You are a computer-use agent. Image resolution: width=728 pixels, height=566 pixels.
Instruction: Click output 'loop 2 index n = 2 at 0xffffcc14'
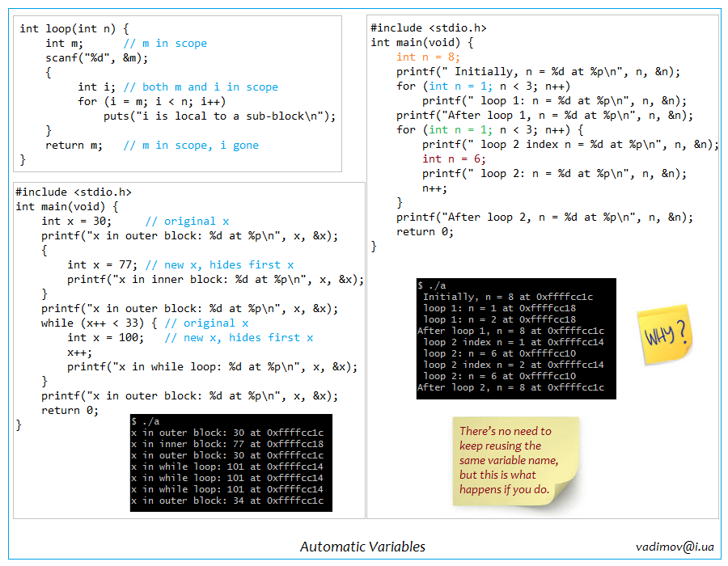[x=514, y=365]
